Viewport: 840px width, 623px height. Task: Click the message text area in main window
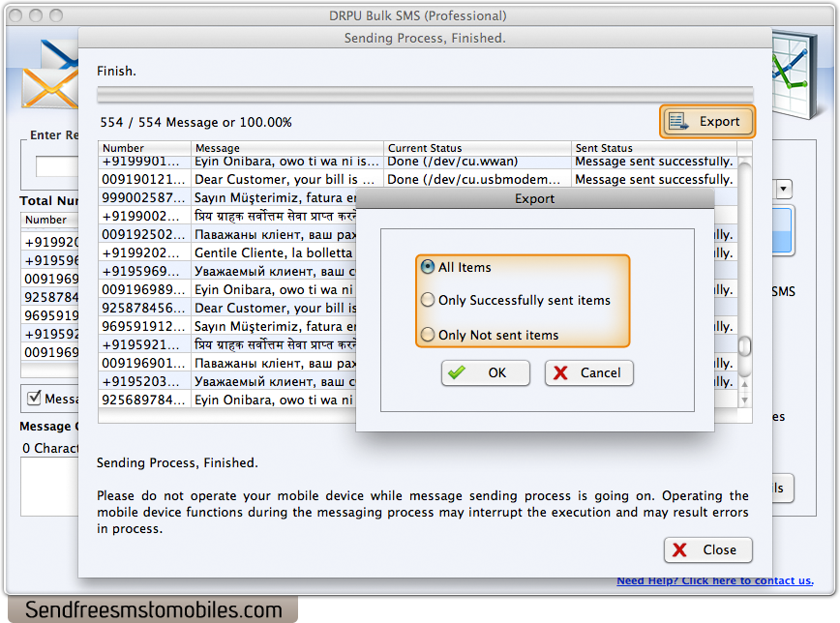pyautogui.click(x=49, y=487)
